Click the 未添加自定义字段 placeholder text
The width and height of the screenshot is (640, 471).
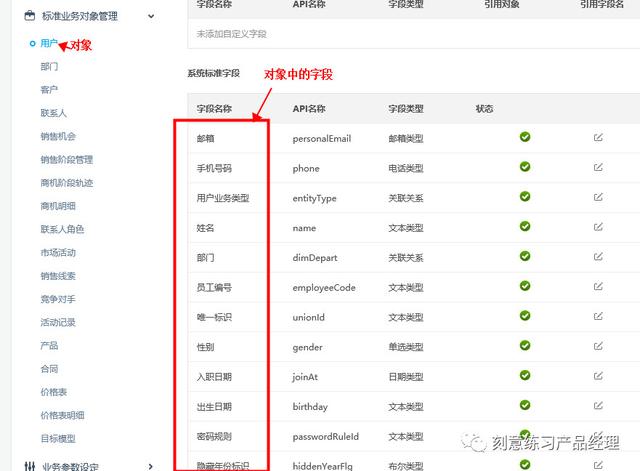(x=231, y=34)
